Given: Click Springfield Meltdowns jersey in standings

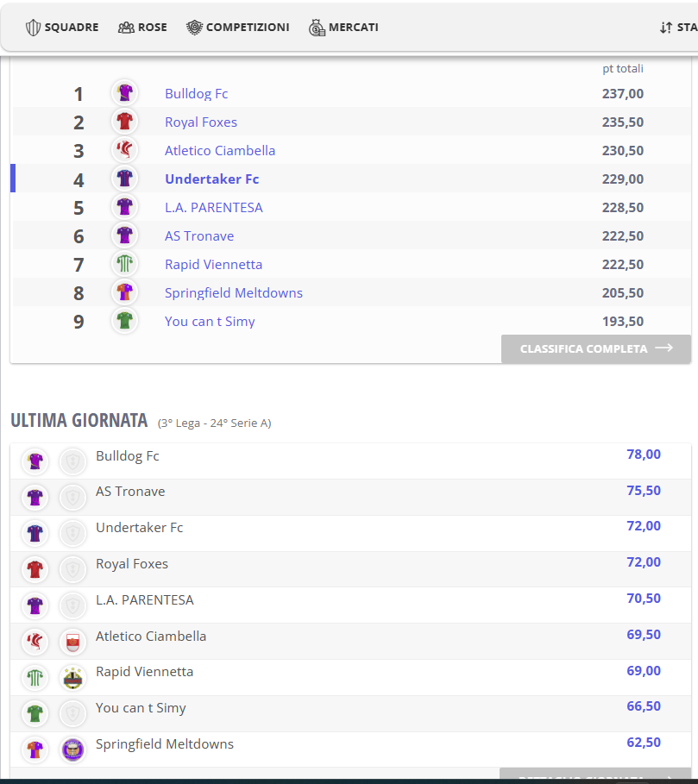Looking at the screenshot, I should [124, 292].
